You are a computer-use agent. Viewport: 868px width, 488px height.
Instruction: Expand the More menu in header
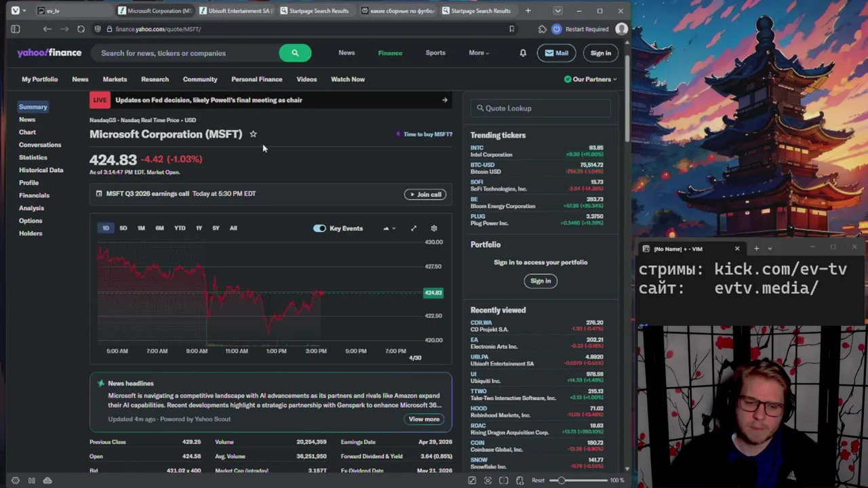479,53
